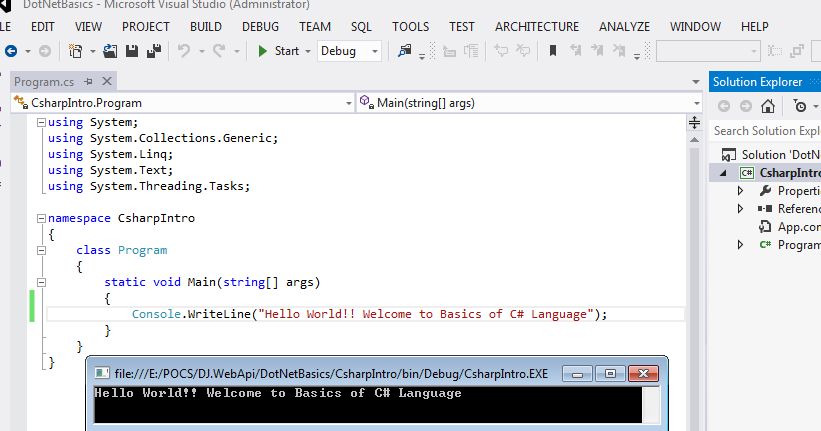The width and height of the screenshot is (821, 431).
Task: Open the Debug configuration dropdown
Action: tap(374, 51)
